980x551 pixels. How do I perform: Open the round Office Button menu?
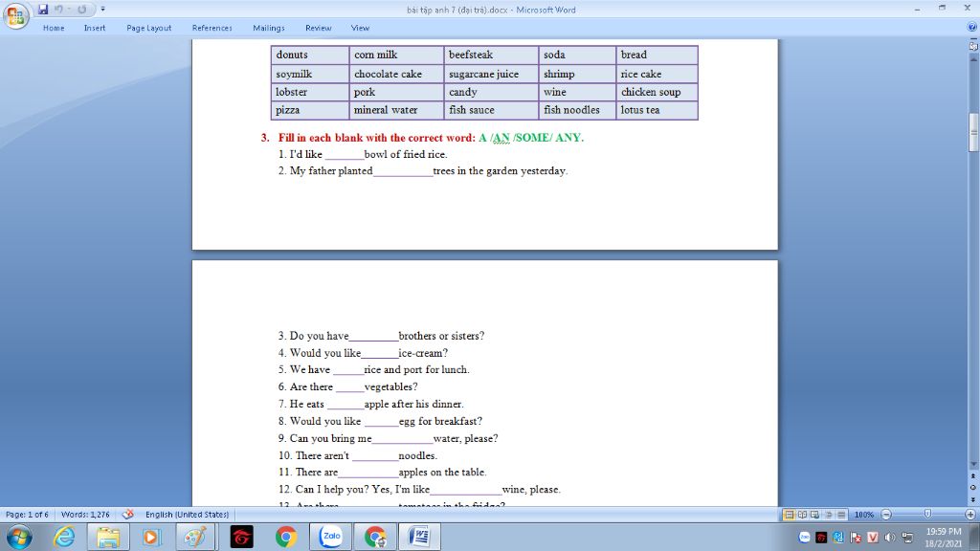(x=15, y=15)
